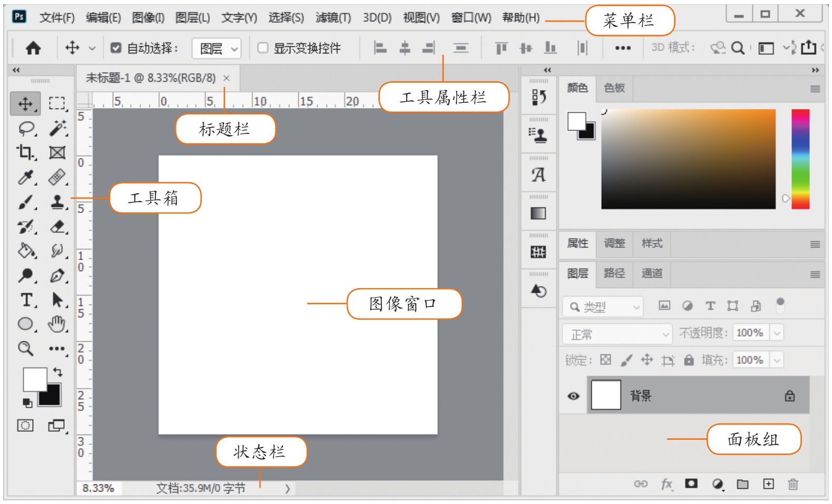This screenshot has width=832, height=504.
Task: Select the Paint Bucket tool
Action: click(x=26, y=251)
